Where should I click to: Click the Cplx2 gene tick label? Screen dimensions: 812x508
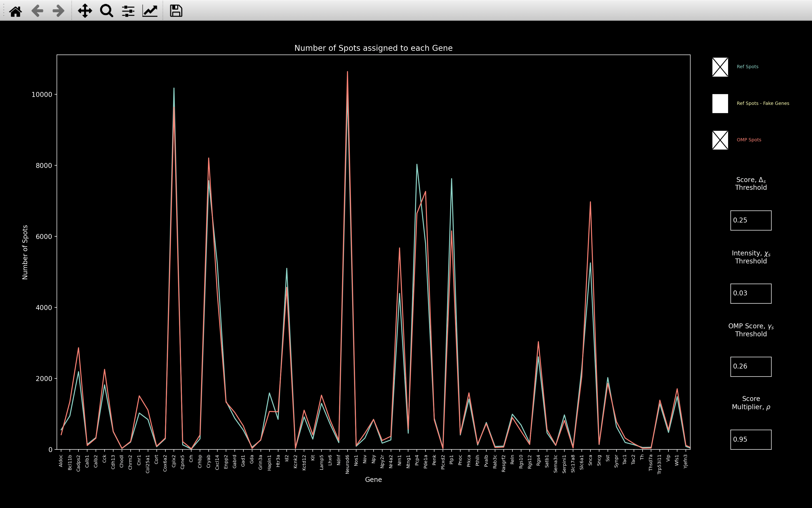tap(174, 461)
